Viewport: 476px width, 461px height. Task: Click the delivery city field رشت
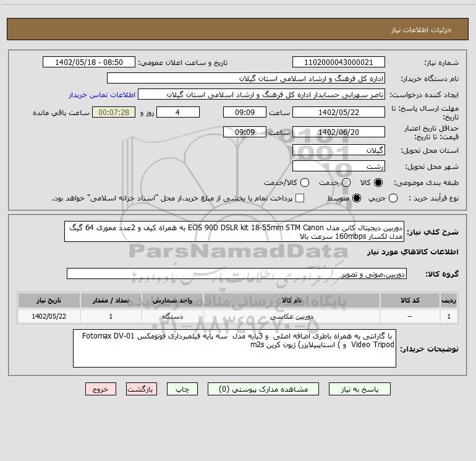(339, 166)
